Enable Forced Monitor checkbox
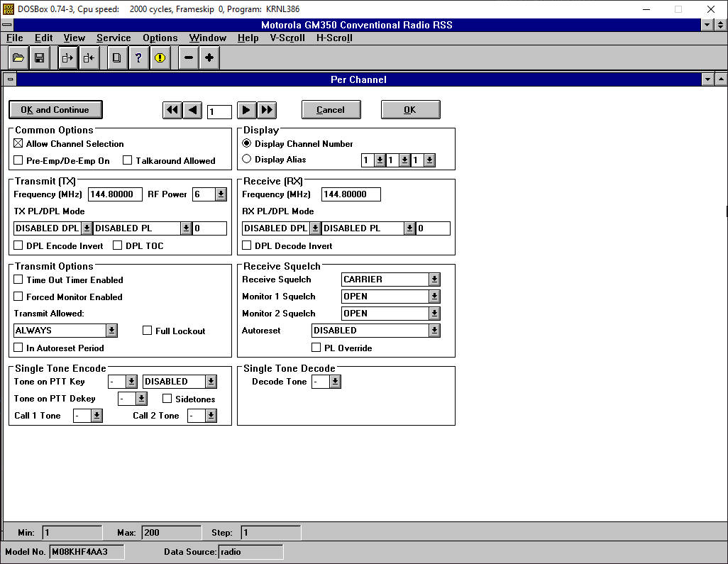Viewport: 728px width, 564px height. pos(18,296)
